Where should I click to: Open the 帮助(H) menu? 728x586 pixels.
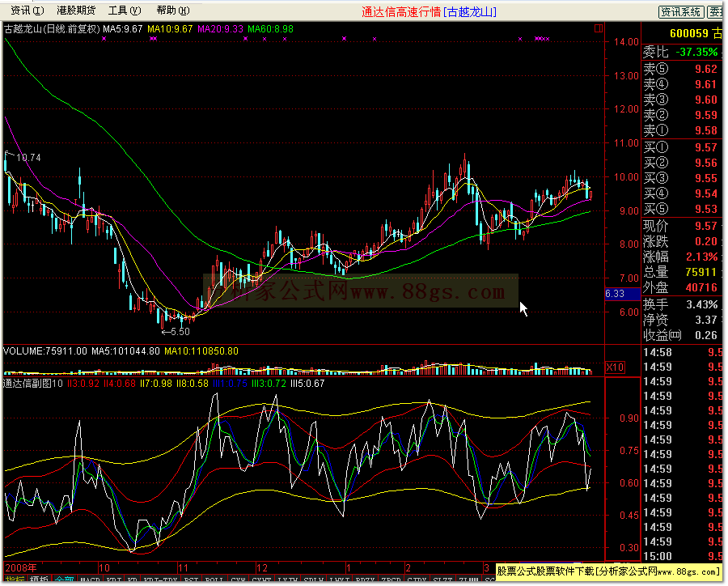click(x=173, y=11)
